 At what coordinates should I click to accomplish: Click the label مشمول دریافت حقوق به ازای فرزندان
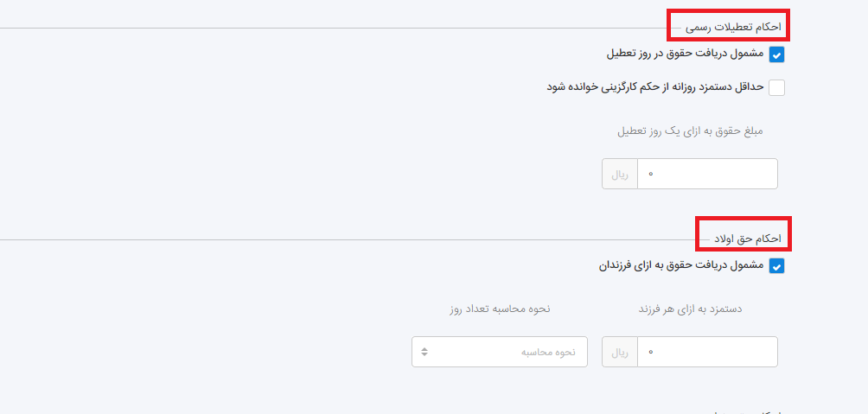coord(680,264)
